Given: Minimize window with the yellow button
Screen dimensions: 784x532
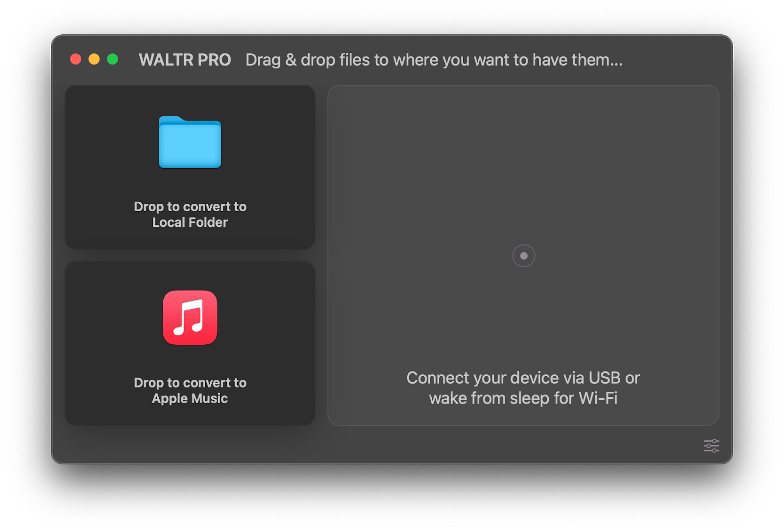Looking at the screenshot, I should tap(94, 59).
